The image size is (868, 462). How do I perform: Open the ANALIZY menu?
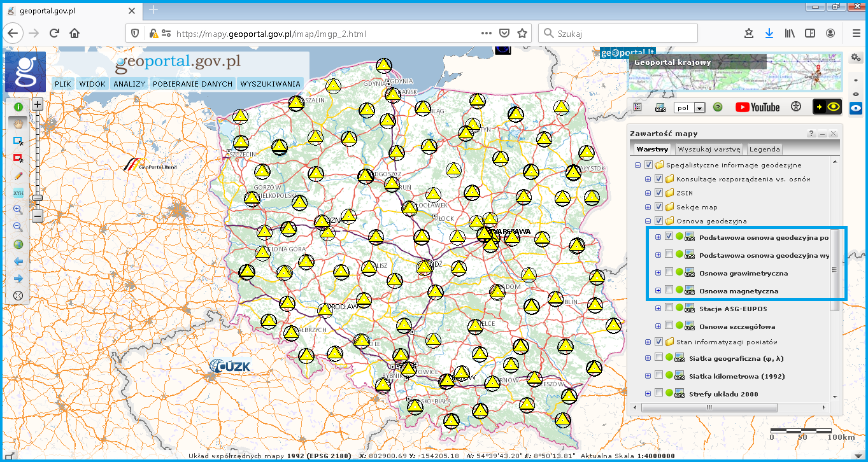[x=130, y=83]
